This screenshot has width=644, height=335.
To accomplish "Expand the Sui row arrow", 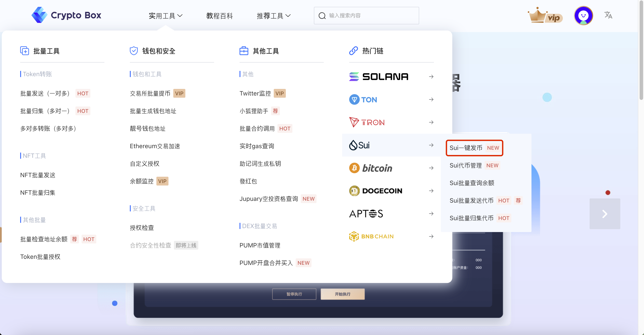I will (x=431, y=145).
